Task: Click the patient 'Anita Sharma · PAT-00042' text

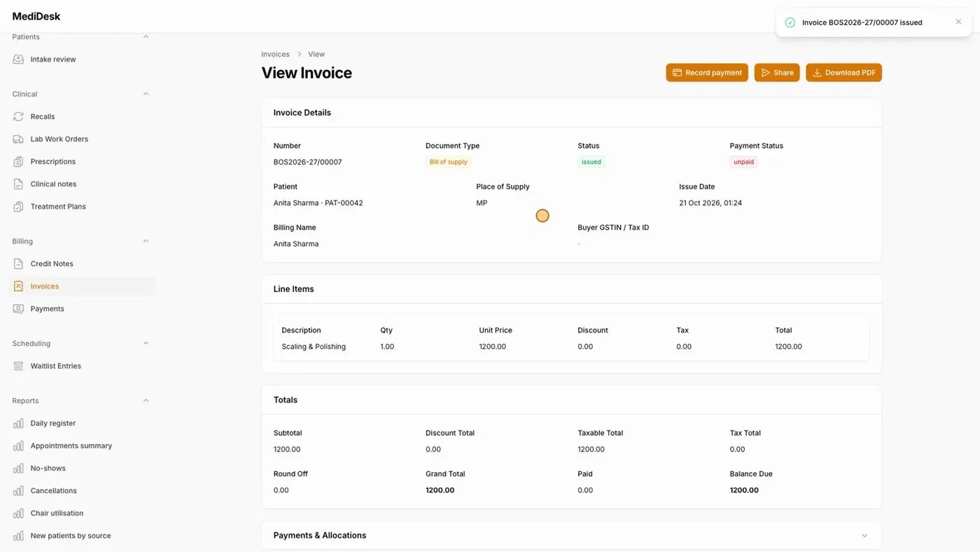Action: (318, 203)
